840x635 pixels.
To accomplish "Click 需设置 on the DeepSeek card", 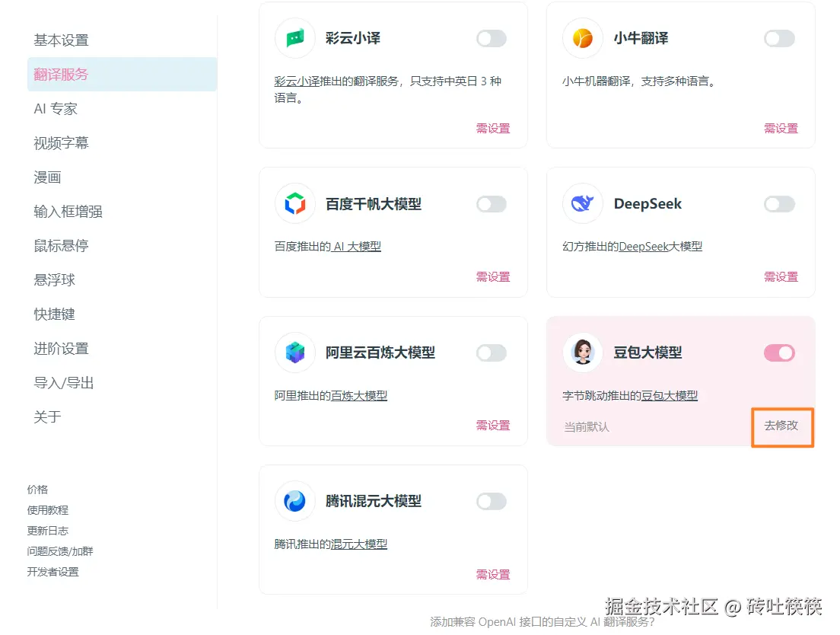I will [781, 277].
